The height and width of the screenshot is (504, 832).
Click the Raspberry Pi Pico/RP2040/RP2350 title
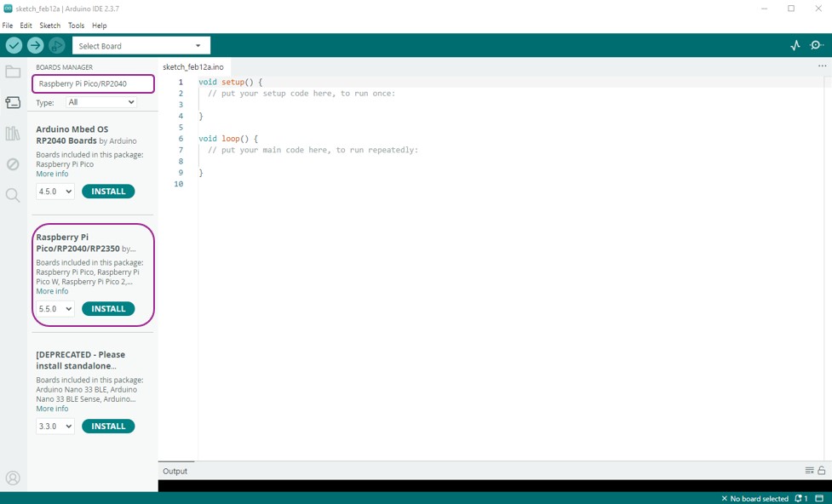pos(78,243)
